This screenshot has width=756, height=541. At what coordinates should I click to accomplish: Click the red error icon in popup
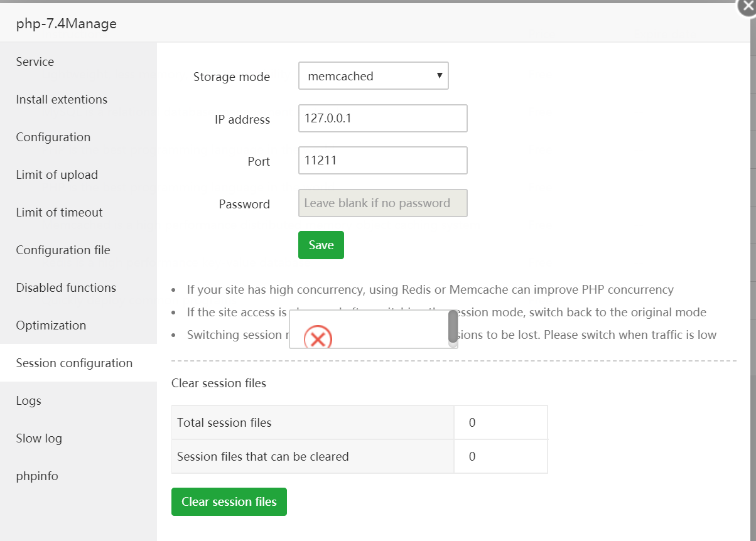pos(318,338)
